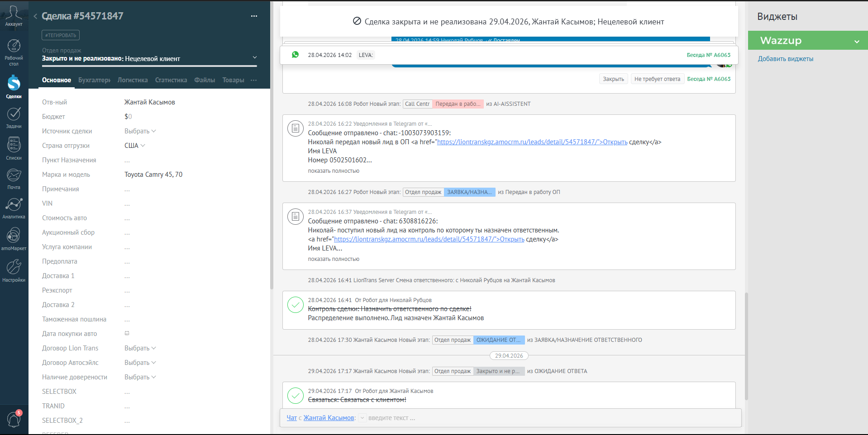Open the Задачи tasks icon

[x=14, y=118]
